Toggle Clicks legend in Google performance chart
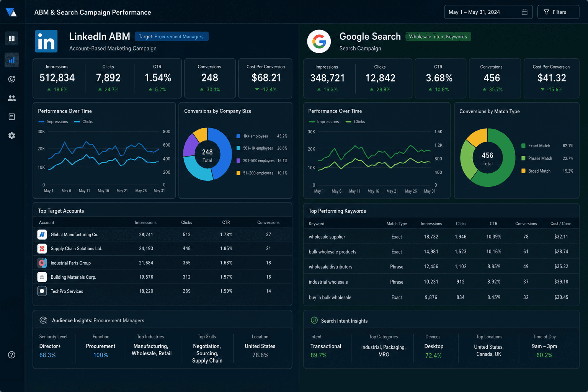The height and width of the screenshot is (392, 588). point(355,122)
